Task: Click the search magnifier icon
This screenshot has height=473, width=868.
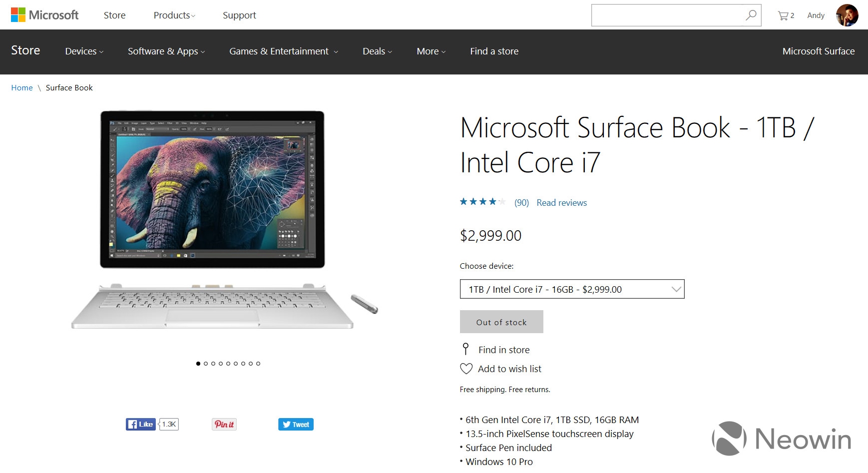Action: (x=751, y=15)
